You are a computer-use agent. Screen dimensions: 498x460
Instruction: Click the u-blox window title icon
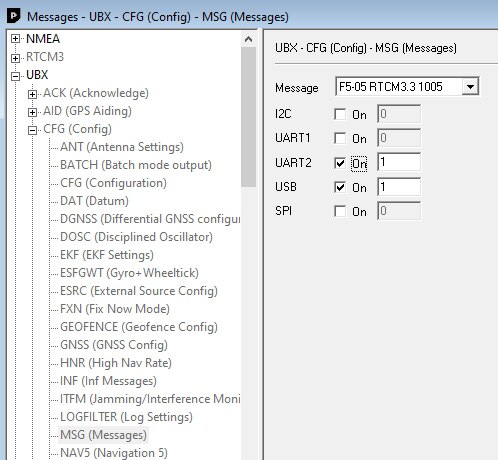(14, 16)
